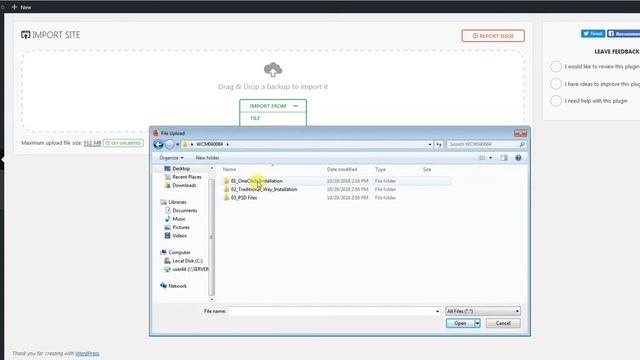Viewport: 640px width, 360px height.
Task: Expand the WCM04008M path arrow in address bar
Action: pyautogui.click(x=227, y=144)
